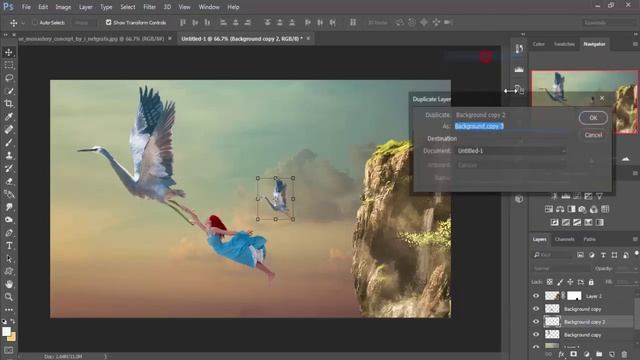Select the Dodge tool
This screenshot has width=640, height=360.
[9, 220]
